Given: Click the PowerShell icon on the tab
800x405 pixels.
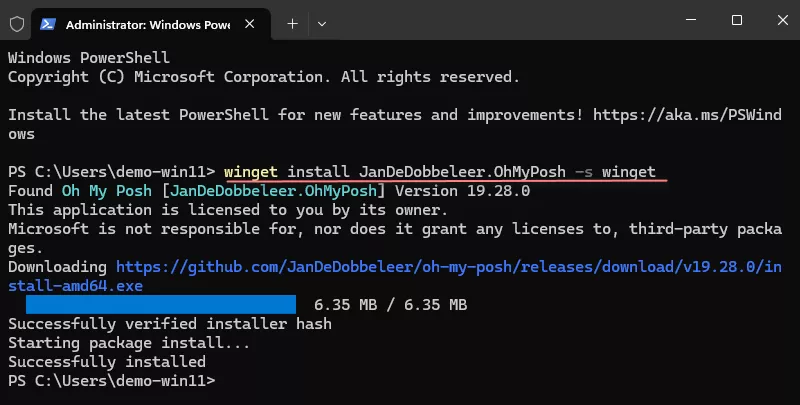Looking at the screenshot, I should [47, 24].
